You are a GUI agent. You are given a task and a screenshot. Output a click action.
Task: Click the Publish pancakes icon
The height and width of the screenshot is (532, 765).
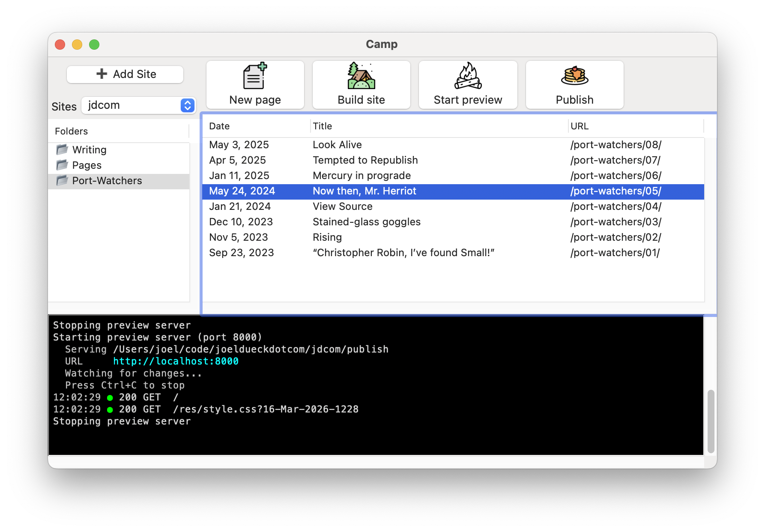click(x=574, y=76)
